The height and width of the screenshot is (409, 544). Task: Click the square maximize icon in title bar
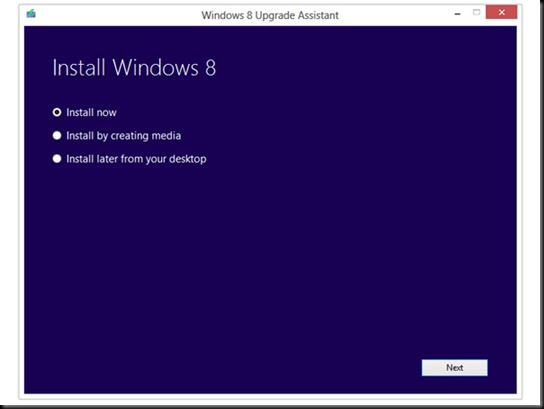(x=476, y=12)
